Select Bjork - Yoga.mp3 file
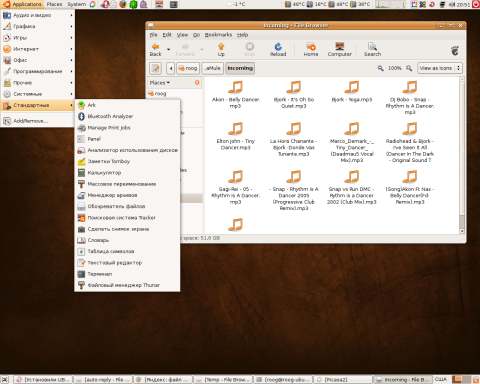Screen dimensions: 480x384 (352, 92)
